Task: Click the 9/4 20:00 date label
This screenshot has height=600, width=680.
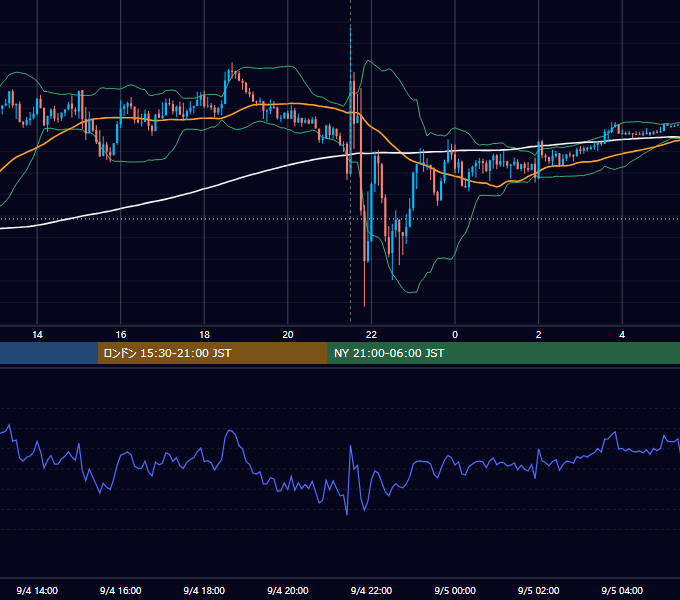Action: [x=288, y=590]
